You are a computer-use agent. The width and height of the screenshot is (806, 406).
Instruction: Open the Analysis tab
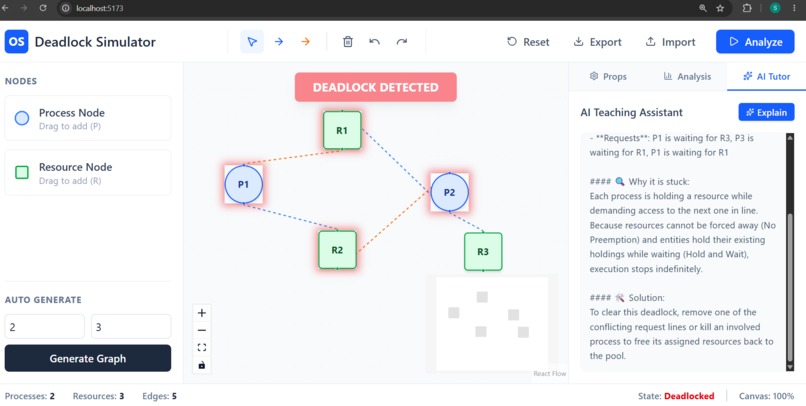coord(687,77)
